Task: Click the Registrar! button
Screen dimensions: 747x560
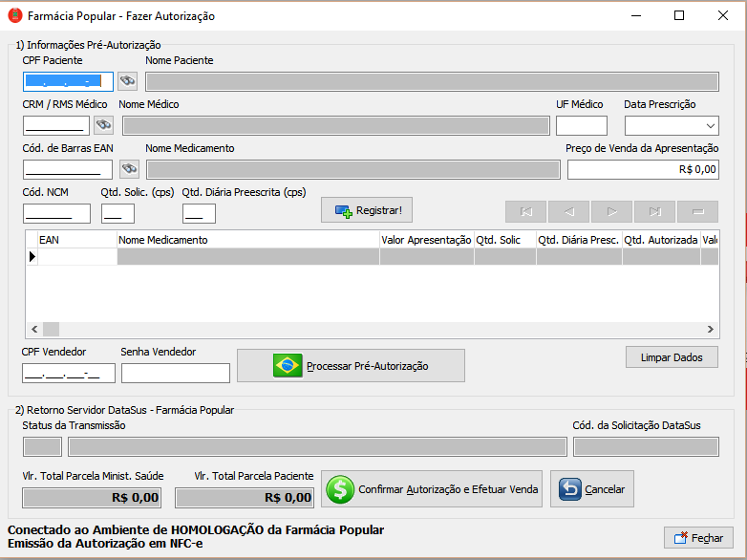Action: (x=367, y=210)
